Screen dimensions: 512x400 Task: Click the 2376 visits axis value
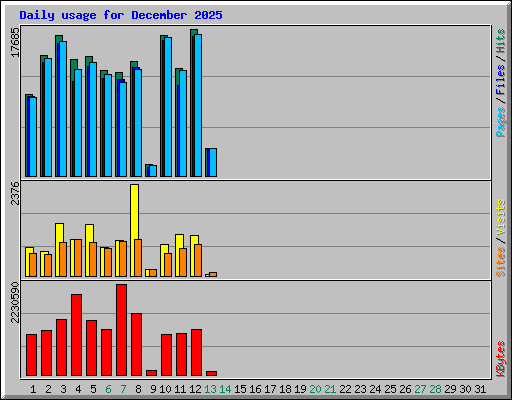(x=15, y=193)
